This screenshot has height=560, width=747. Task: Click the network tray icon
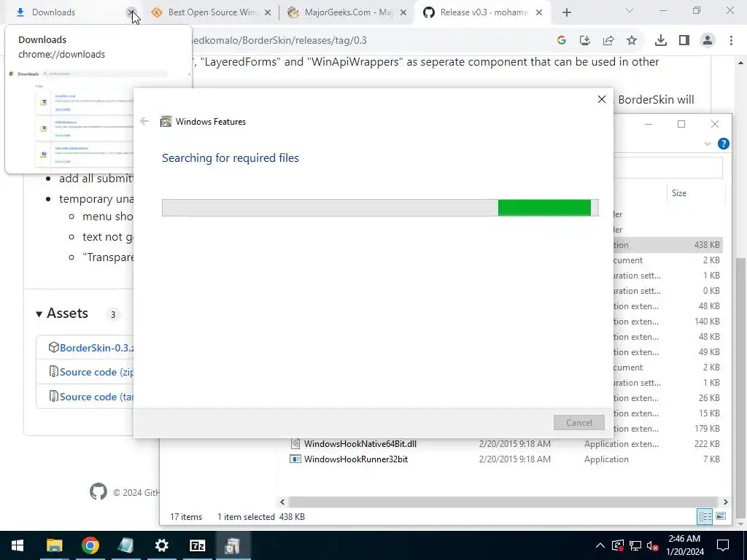point(635,545)
